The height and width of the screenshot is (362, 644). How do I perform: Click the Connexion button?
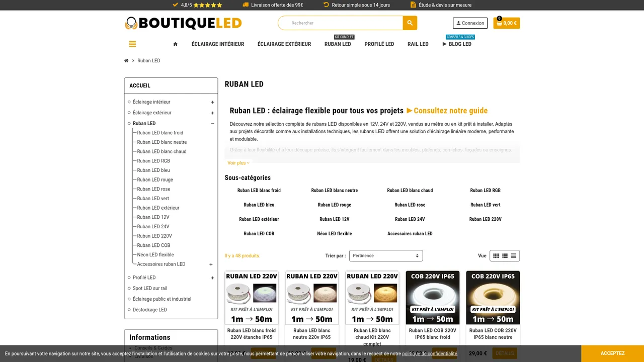point(470,23)
